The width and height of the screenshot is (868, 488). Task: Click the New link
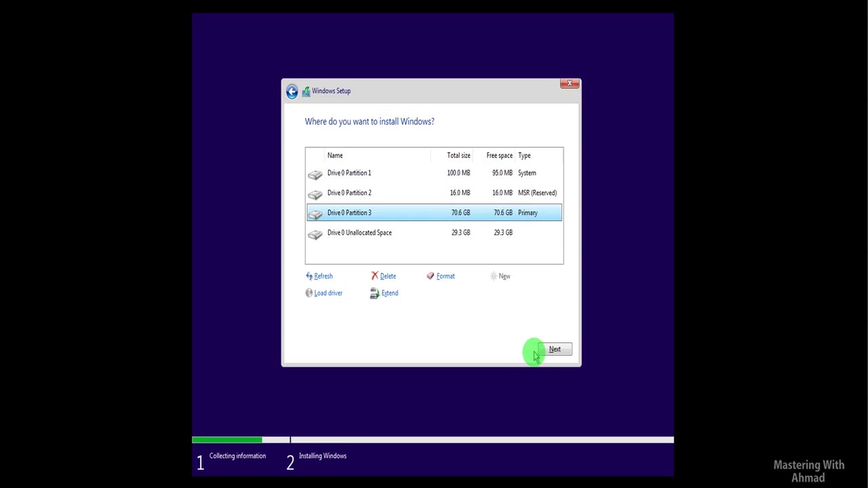pos(505,276)
